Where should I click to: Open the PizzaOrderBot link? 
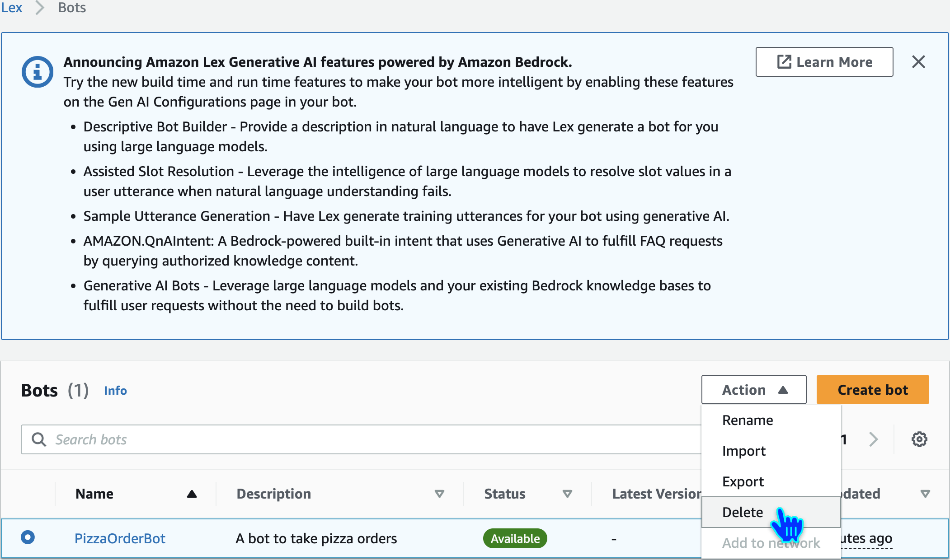pos(120,538)
